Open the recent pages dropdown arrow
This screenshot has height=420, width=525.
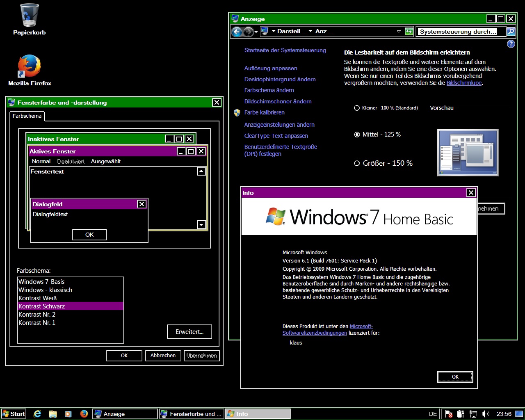(x=256, y=32)
